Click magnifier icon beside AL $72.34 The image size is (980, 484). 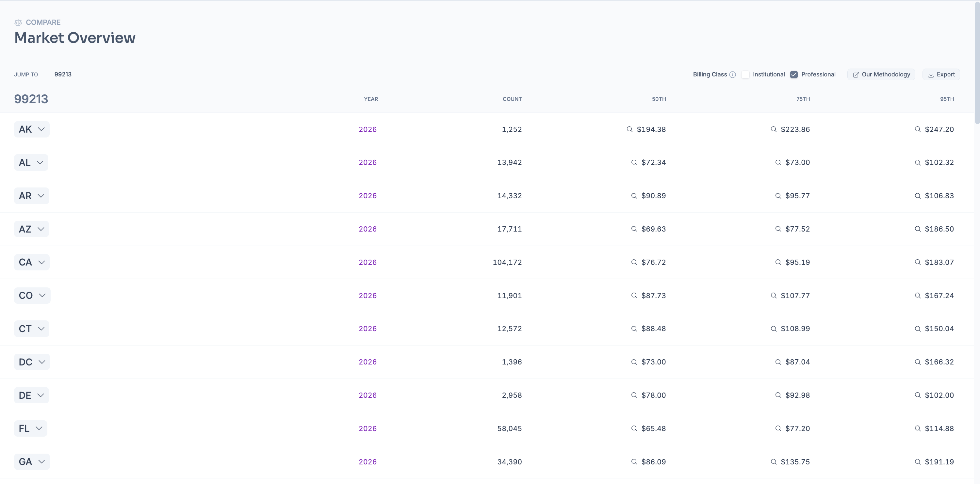tap(634, 162)
